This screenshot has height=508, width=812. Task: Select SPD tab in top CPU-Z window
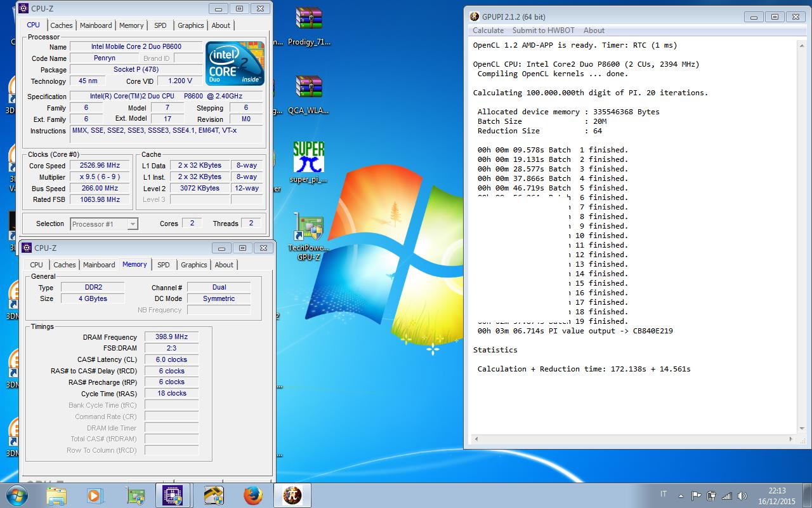click(160, 25)
